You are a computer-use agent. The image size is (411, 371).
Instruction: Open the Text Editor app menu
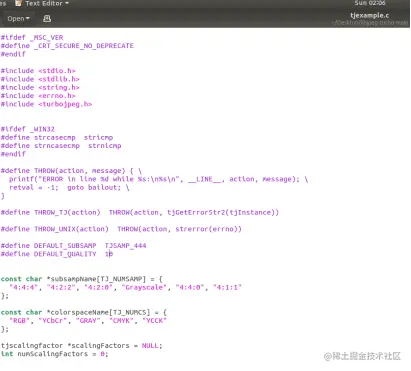[x=42, y=3]
